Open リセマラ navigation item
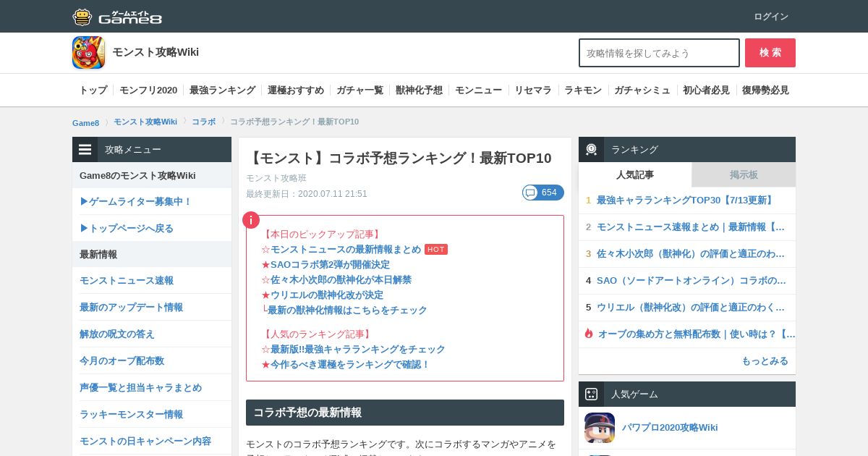868x456 pixels. point(533,90)
